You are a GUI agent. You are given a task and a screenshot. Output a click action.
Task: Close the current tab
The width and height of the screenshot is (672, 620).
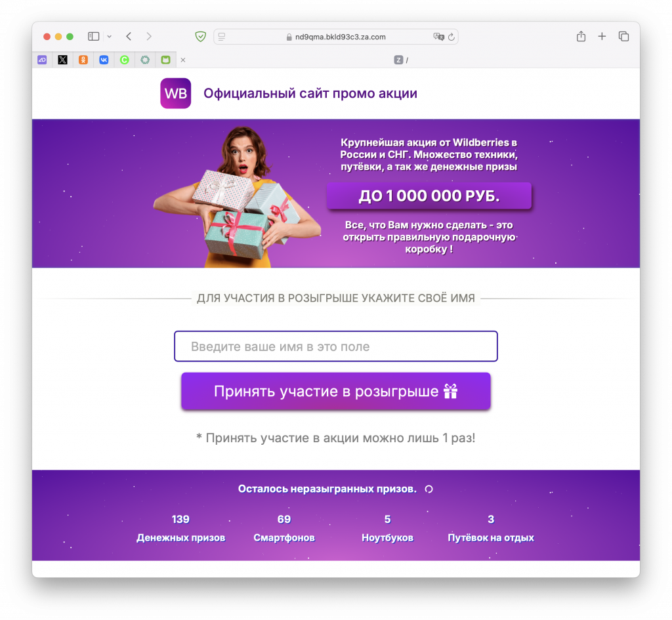tap(183, 60)
